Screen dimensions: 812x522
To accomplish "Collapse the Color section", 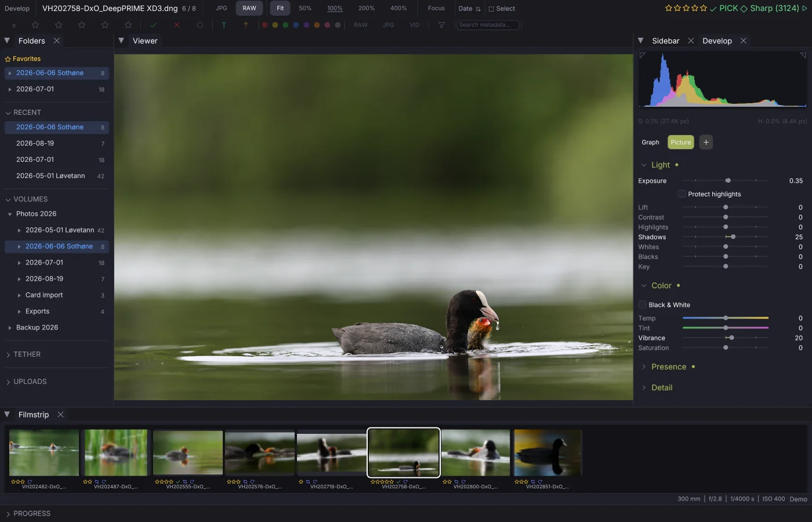I will click(644, 285).
